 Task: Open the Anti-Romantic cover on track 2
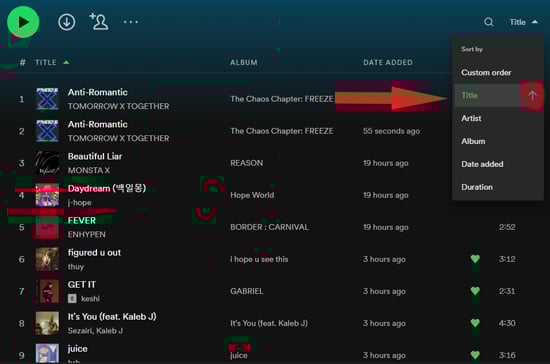click(x=47, y=131)
